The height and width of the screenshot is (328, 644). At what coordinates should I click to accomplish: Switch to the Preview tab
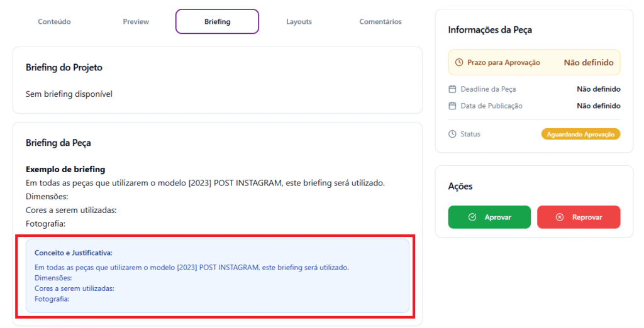click(136, 21)
